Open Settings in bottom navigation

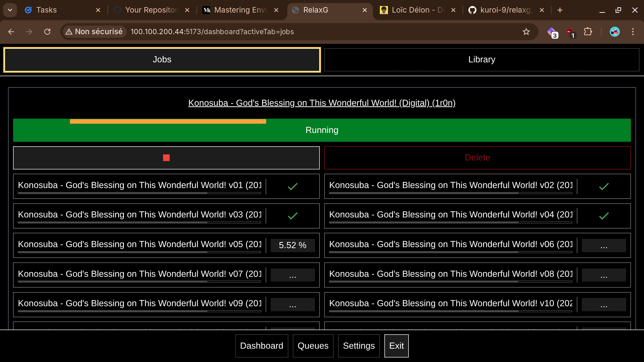tap(359, 346)
